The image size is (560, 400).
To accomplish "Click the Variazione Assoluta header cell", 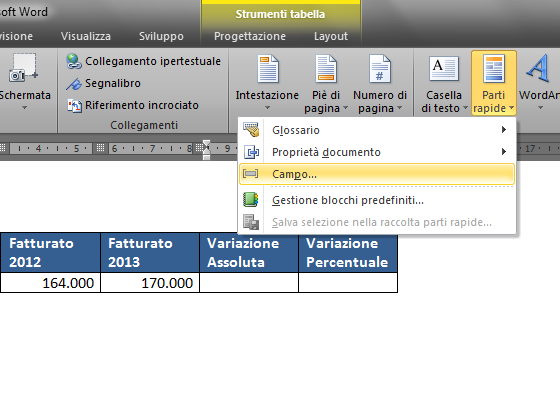I will (x=249, y=252).
